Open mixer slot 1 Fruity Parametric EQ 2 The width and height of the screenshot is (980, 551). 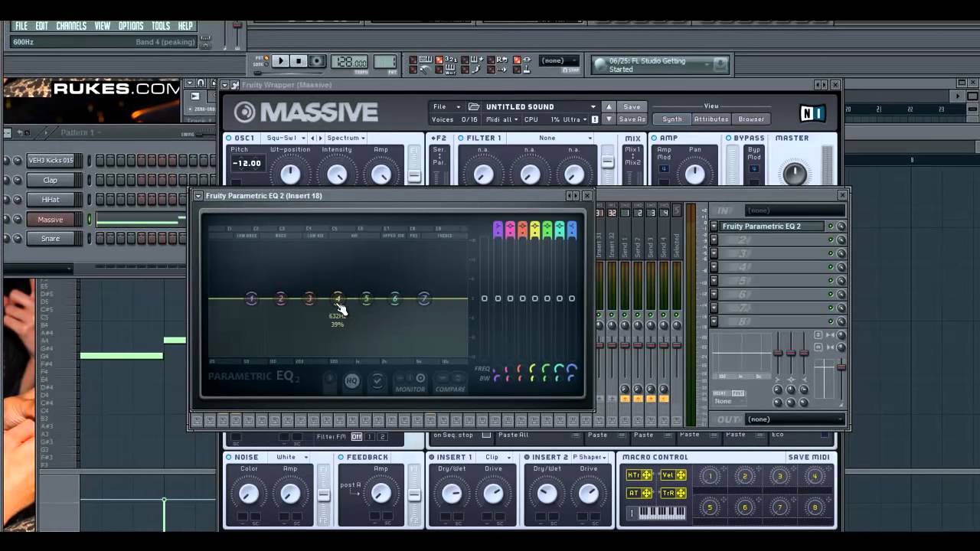pos(772,227)
